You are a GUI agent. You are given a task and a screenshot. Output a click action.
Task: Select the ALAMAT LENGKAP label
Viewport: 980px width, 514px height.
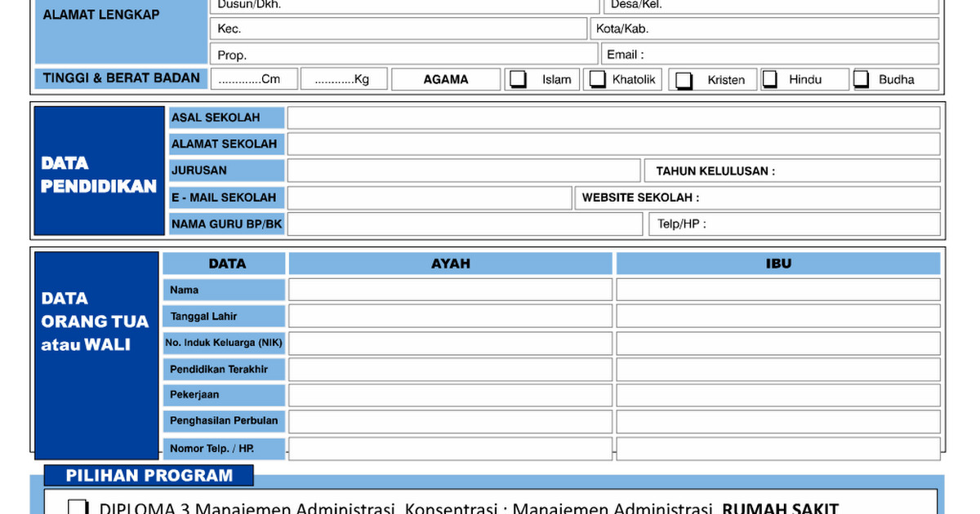[x=101, y=15]
